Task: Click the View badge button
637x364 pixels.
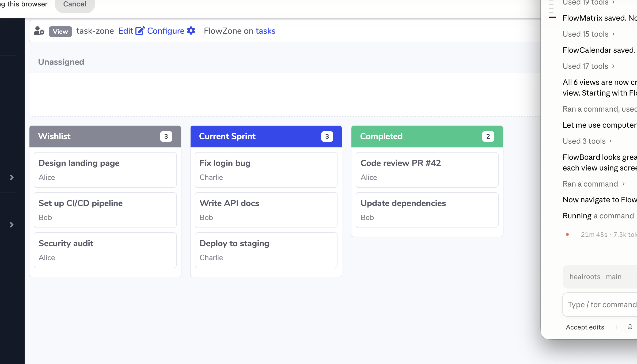Action: click(60, 31)
